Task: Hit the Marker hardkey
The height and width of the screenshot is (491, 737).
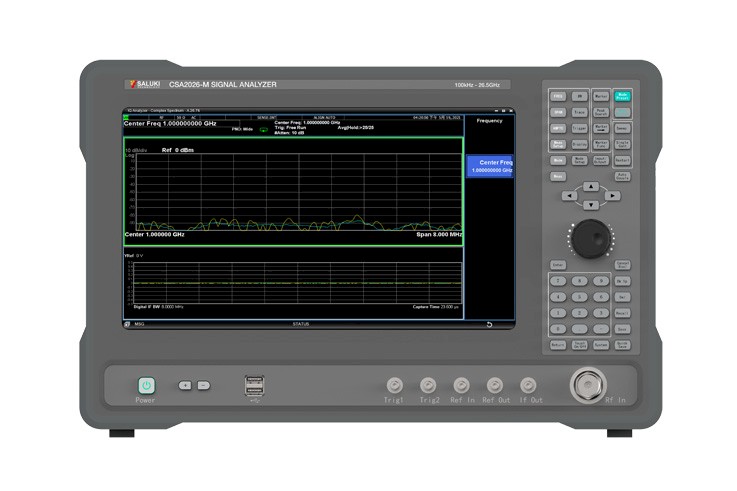Action: pyautogui.click(x=601, y=96)
